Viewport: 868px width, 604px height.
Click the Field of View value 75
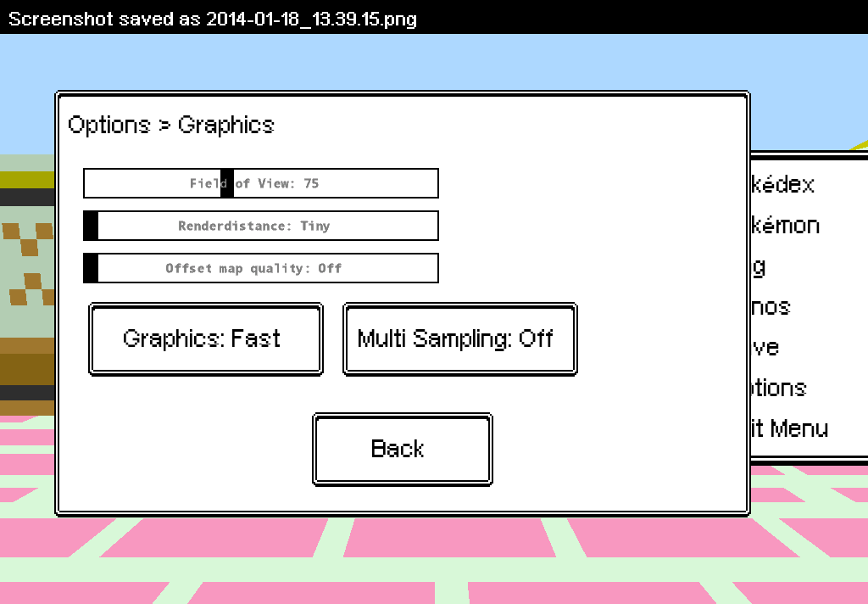click(x=311, y=183)
